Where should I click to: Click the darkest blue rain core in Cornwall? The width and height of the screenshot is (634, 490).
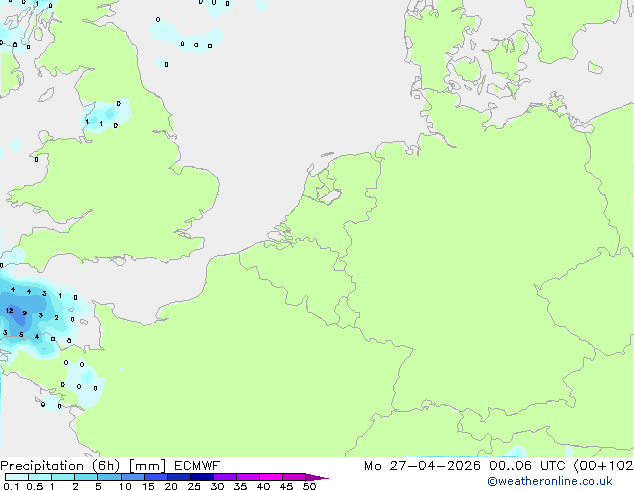tap(20, 318)
